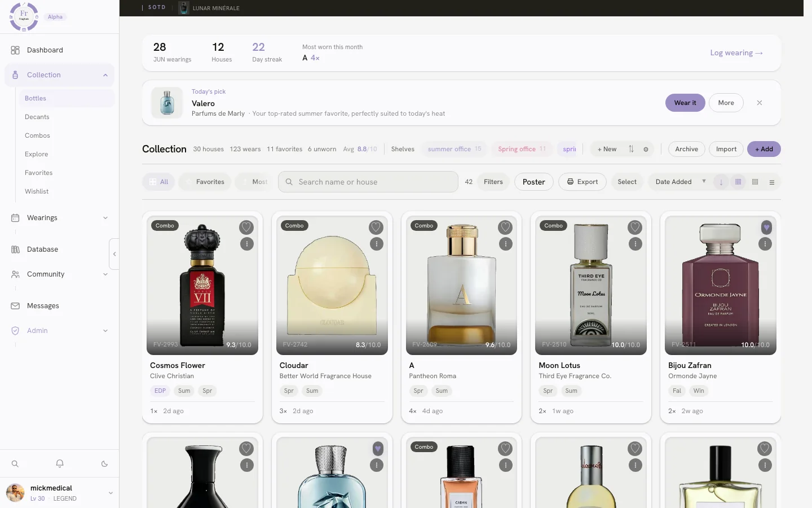Click the More button on Today's pick
This screenshot has height=508, width=812.
[726, 103]
